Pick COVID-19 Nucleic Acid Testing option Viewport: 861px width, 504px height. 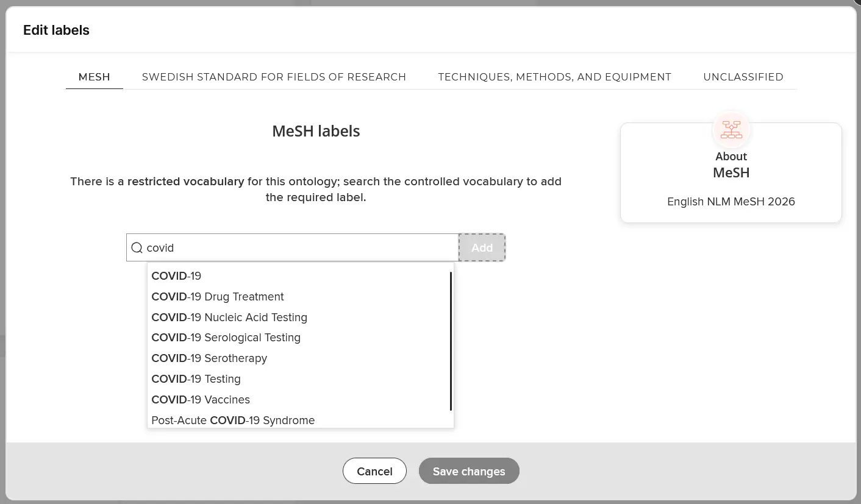pos(229,318)
